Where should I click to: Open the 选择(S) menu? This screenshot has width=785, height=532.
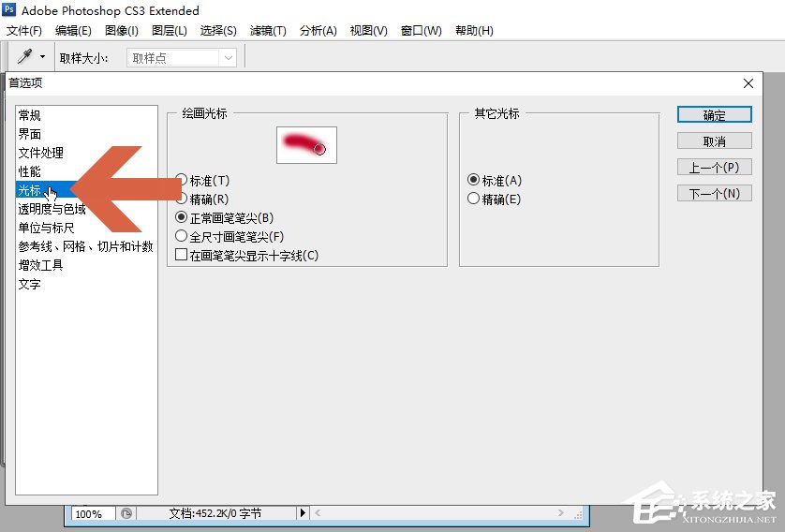coord(218,31)
